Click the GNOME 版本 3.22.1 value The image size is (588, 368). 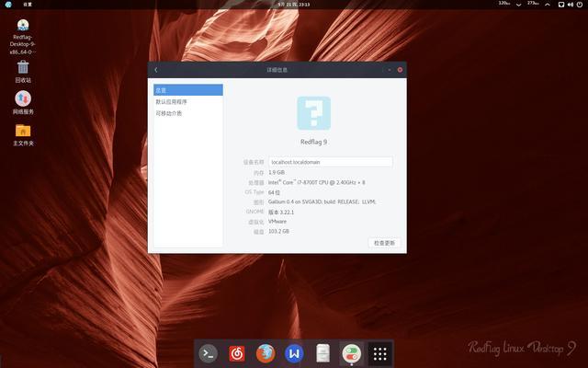(281, 213)
